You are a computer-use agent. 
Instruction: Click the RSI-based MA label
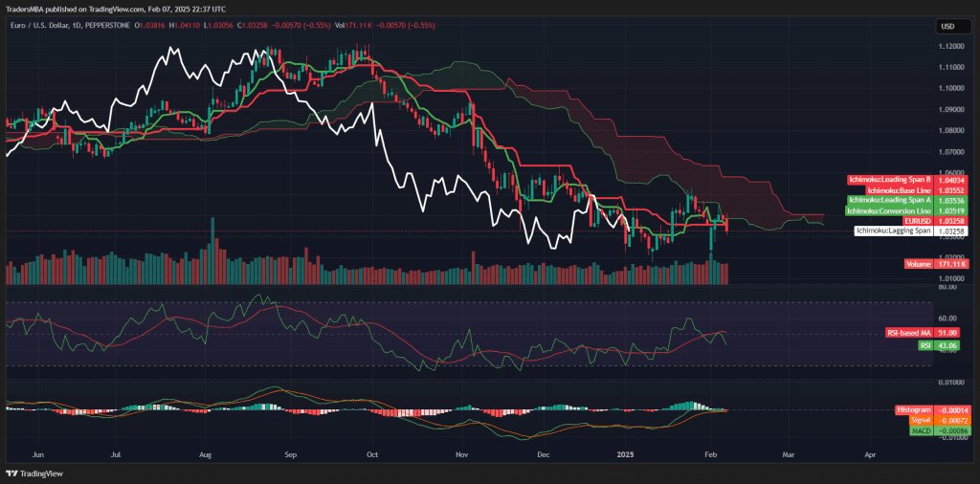907,333
